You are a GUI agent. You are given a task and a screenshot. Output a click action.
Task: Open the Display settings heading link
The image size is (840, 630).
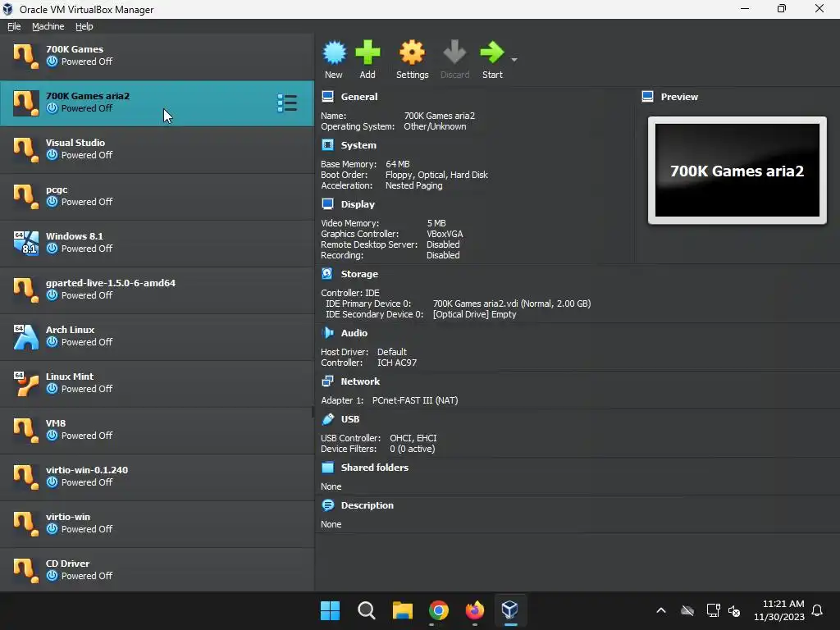[358, 204]
